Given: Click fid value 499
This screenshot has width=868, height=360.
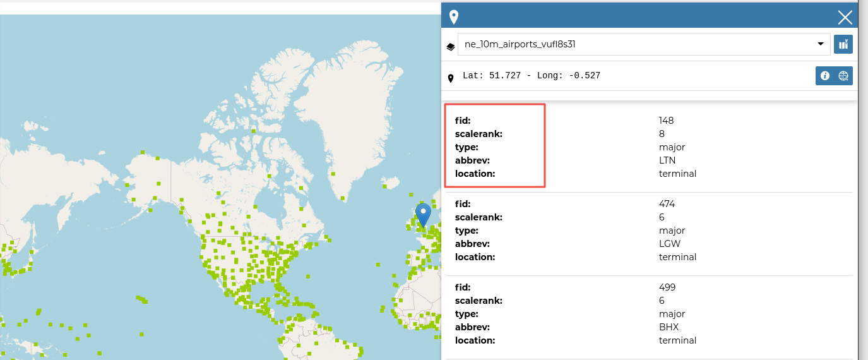Looking at the screenshot, I should tap(667, 287).
